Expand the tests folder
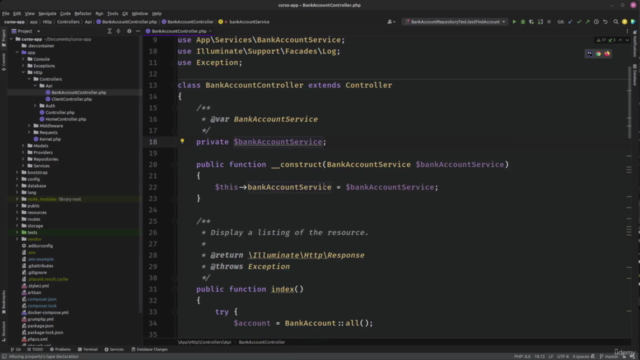Screen dimensions: 640x360 17,232
